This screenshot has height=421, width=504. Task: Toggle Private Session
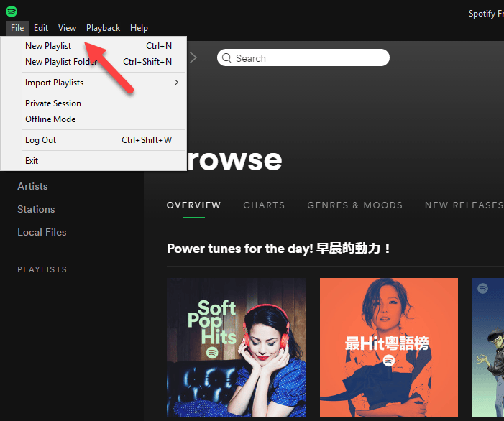pyautogui.click(x=93, y=103)
